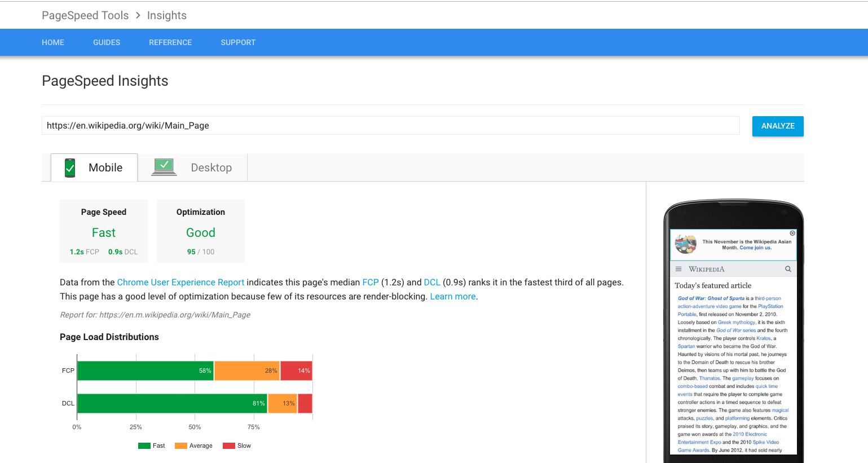Open the SUPPORT navigation item
This screenshot has height=463, width=868.
pyautogui.click(x=238, y=42)
